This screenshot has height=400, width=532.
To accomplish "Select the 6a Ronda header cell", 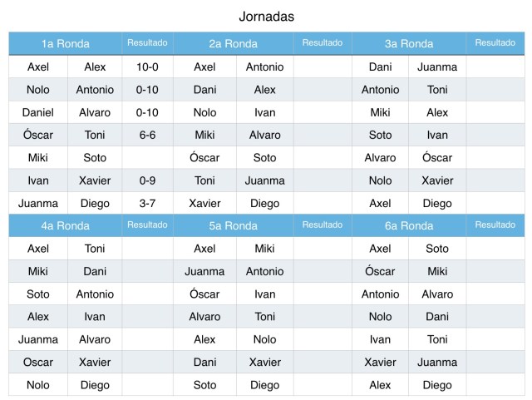I will click(x=408, y=225).
